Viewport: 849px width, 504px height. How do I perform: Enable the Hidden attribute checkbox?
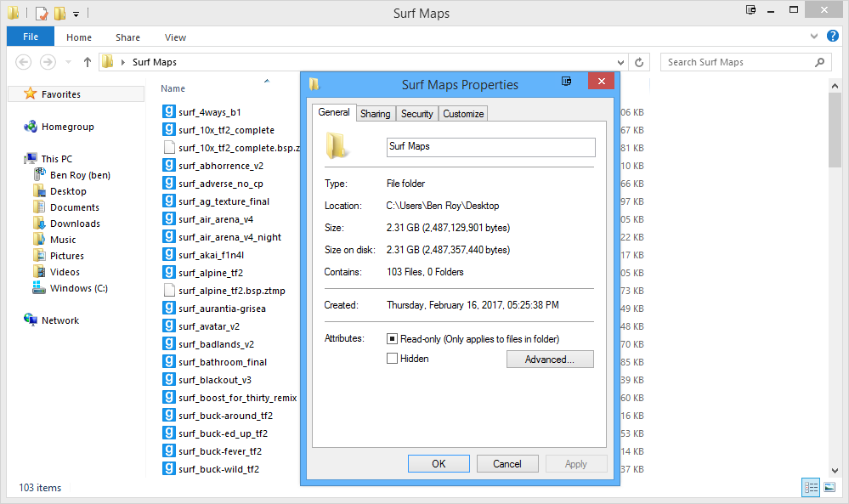(x=392, y=359)
